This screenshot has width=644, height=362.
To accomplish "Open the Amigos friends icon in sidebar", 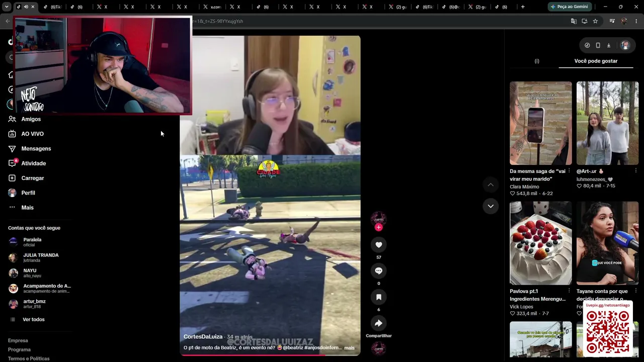I will click(x=12, y=119).
